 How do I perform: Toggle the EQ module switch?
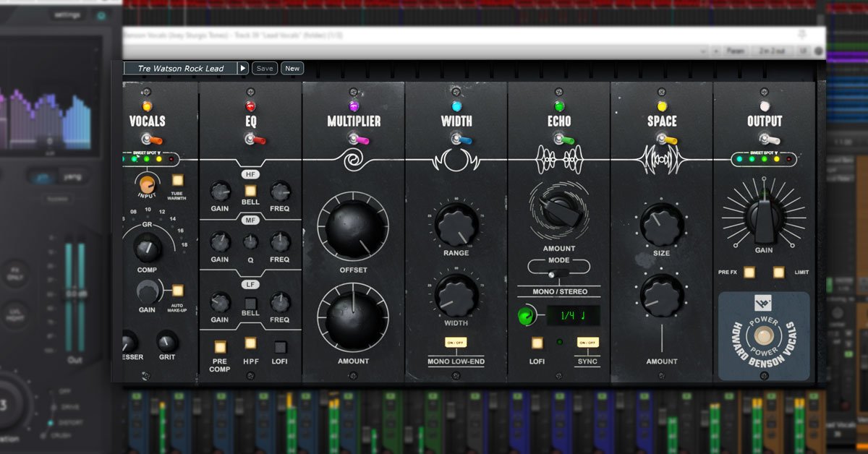tap(254, 140)
